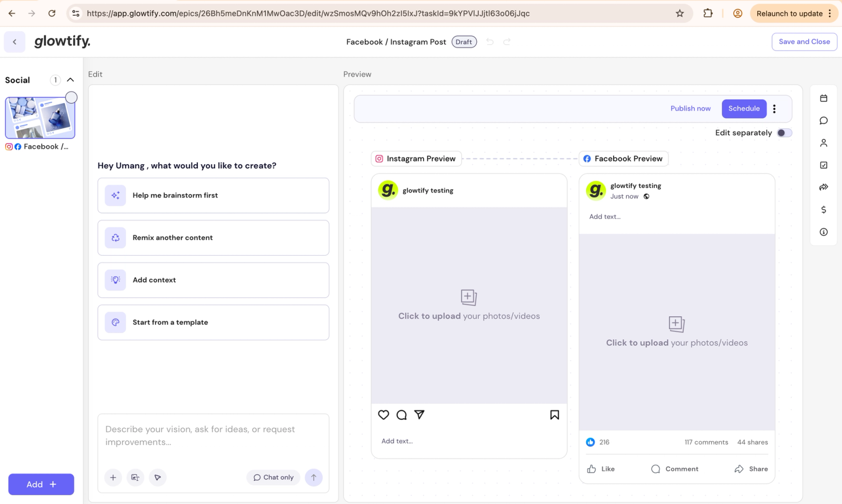Screen dimensions: 842x504
Task: Click the globe audience icon beside Just now
Action: click(x=646, y=197)
